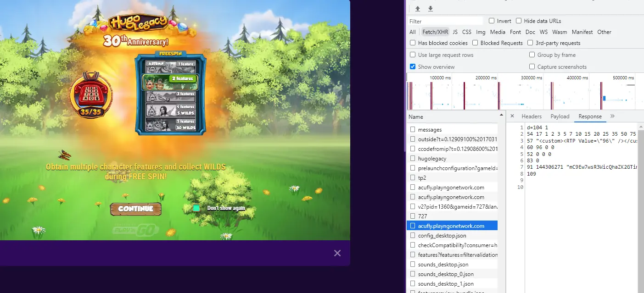Switch to the Response tab
Image resolution: width=644 pixels, height=293 pixels.
coord(590,116)
